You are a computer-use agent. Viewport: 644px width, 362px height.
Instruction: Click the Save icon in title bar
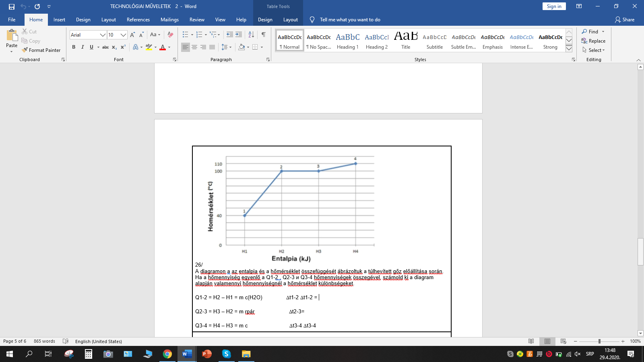click(12, 6)
